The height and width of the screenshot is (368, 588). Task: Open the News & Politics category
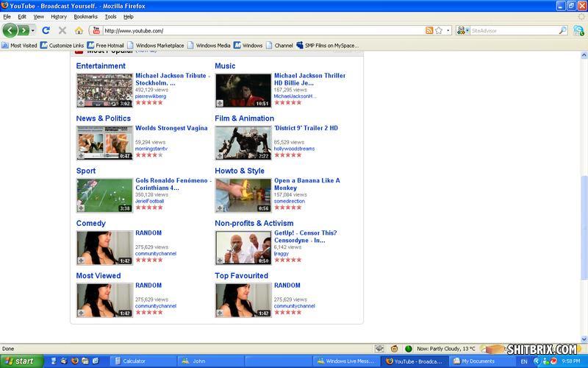103,118
